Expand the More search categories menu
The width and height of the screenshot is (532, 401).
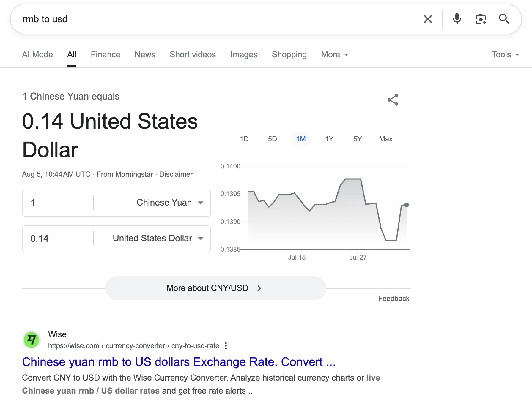pos(334,55)
